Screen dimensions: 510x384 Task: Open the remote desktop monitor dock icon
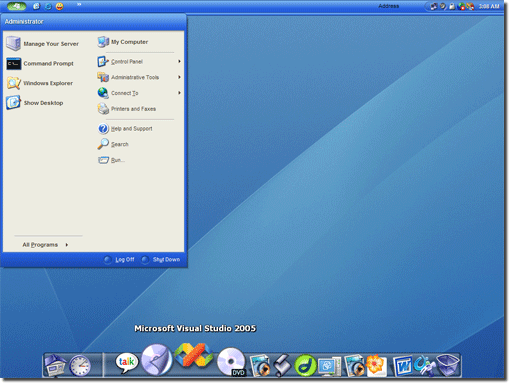[329, 367]
